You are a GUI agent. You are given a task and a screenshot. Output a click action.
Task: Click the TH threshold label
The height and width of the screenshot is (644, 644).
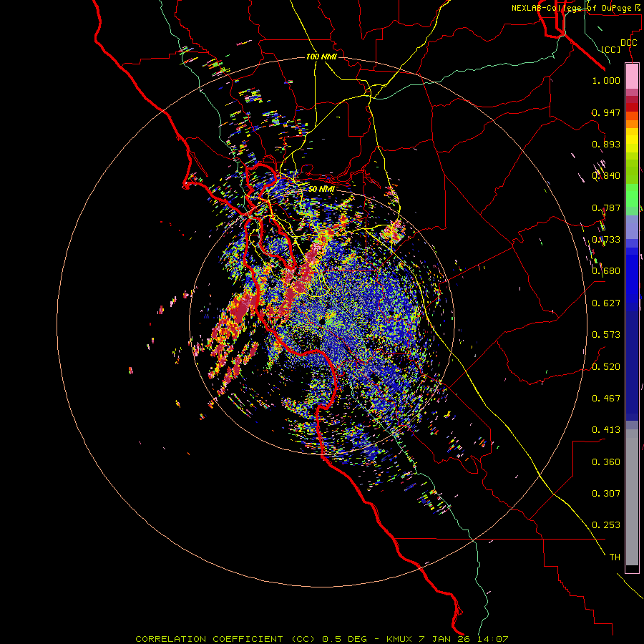615,557
